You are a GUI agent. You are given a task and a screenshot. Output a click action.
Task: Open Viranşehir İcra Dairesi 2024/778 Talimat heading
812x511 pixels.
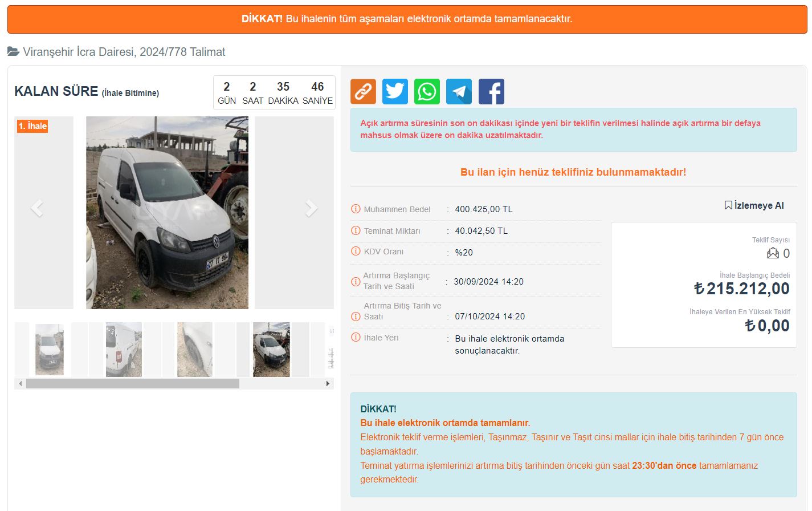(124, 52)
